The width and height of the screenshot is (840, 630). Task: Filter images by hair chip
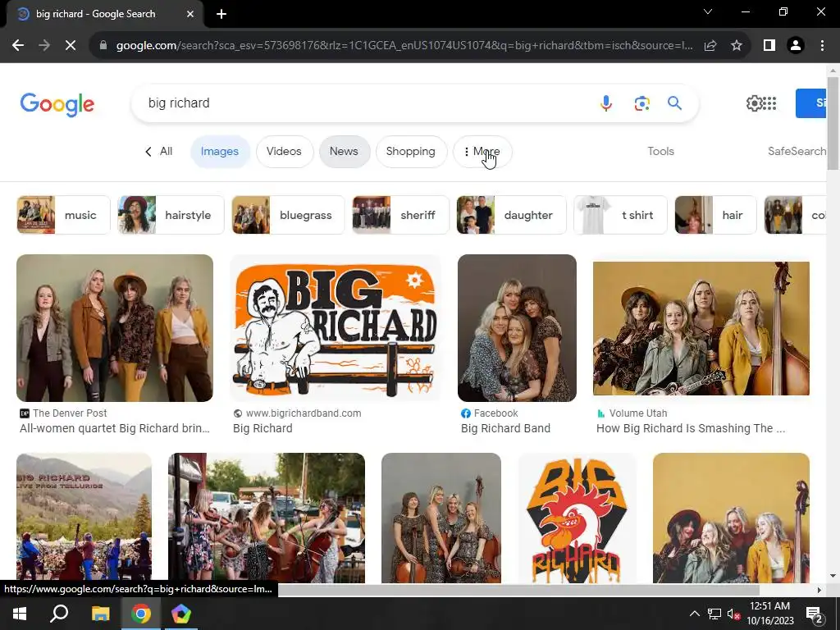click(715, 215)
